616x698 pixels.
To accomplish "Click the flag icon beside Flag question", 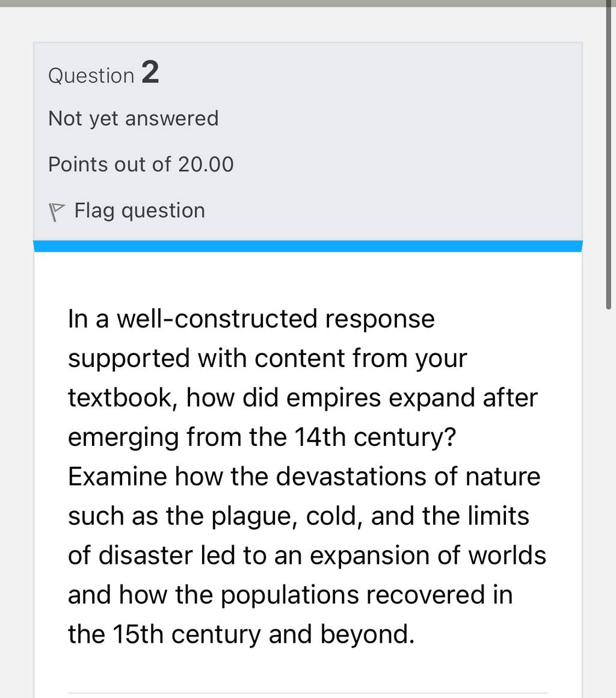I will [x=56, y=212].
